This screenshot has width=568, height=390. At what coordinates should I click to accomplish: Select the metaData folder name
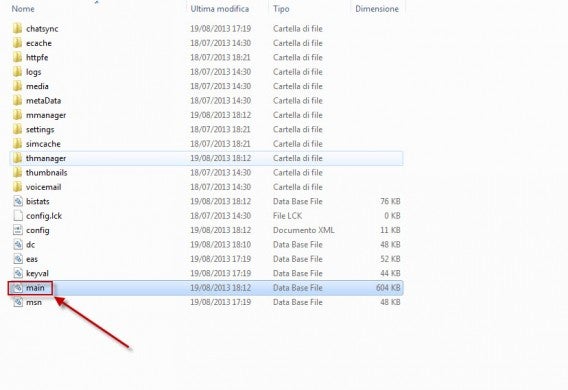(x=43, y=101)
